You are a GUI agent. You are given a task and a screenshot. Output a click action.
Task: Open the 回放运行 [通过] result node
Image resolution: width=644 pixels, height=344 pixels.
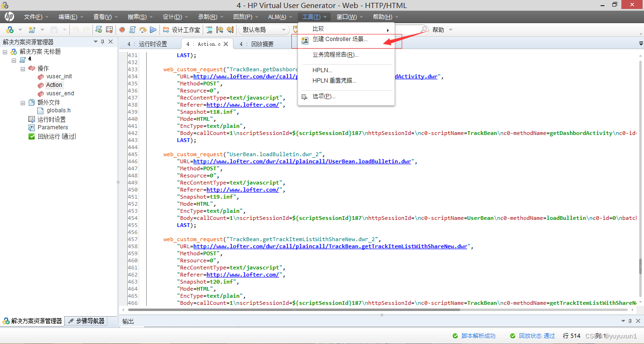point(57,136)
